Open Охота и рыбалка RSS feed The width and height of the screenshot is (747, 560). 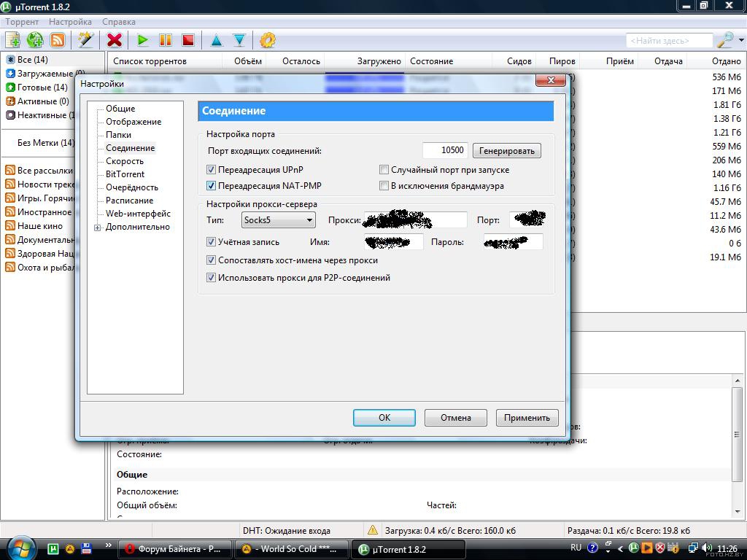click(x=39, y=267)
